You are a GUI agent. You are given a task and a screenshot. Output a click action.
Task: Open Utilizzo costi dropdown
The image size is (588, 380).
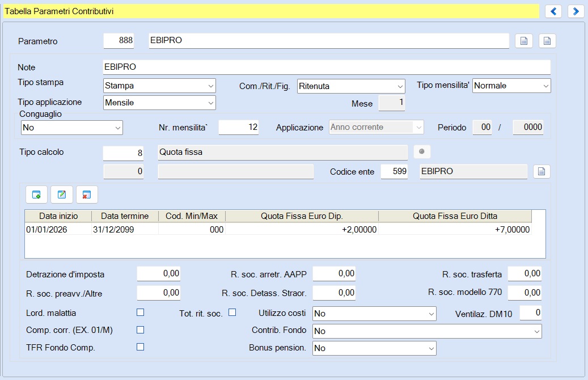point(374,314)
